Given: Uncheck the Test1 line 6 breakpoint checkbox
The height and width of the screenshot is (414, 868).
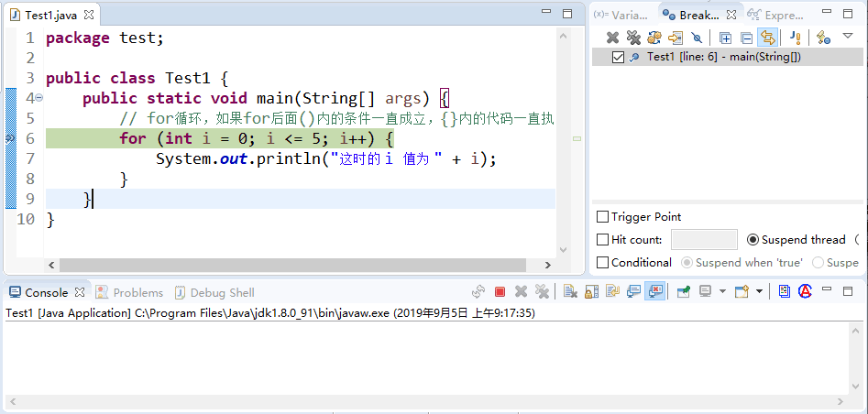Looking at the screenshot, I should pos(618,57).
